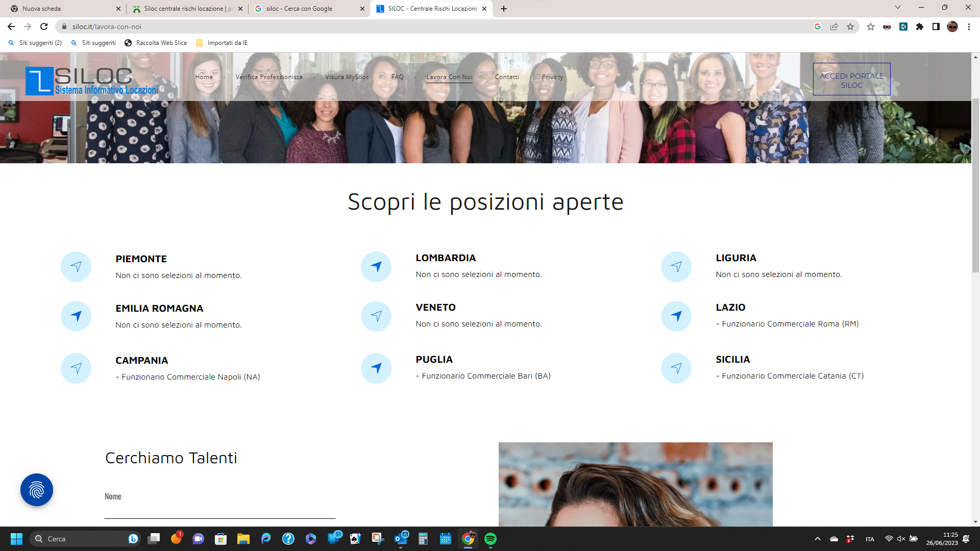Image resolution: width=980 pixels, height=551 pixels.
Task: Open Spotify from the taskbar
Action: pos(491,539)
